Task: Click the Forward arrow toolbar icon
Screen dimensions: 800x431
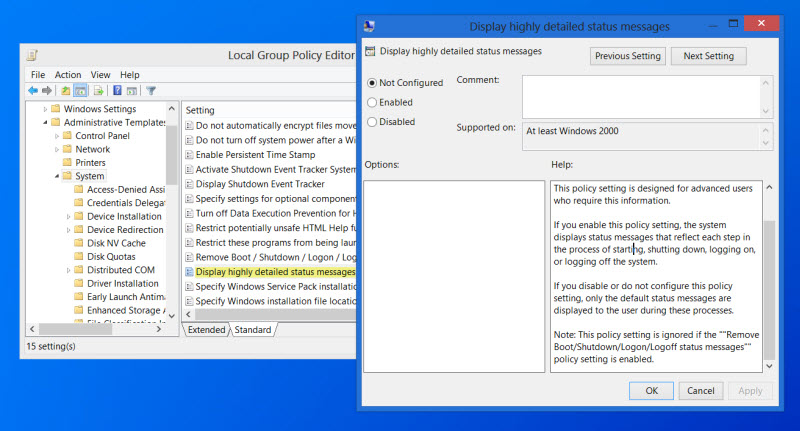Action: point(47,91)
